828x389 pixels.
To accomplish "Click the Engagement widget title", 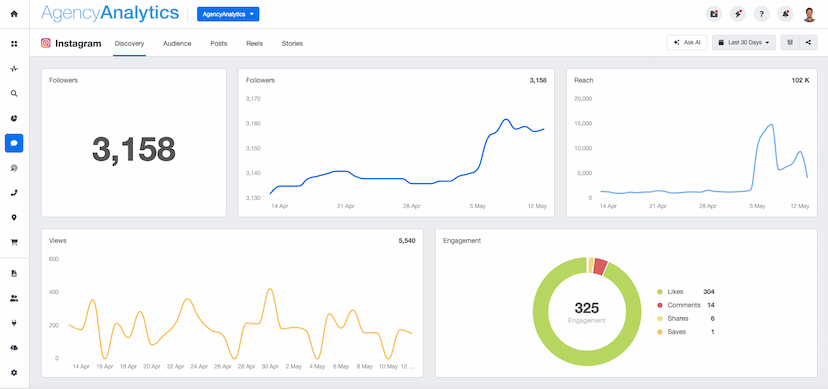I will pyautogui.click(x=462, y=241).
